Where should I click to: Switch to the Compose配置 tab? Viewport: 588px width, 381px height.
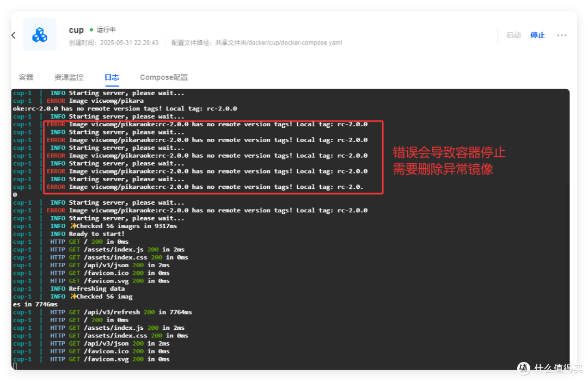pos(163,77)
